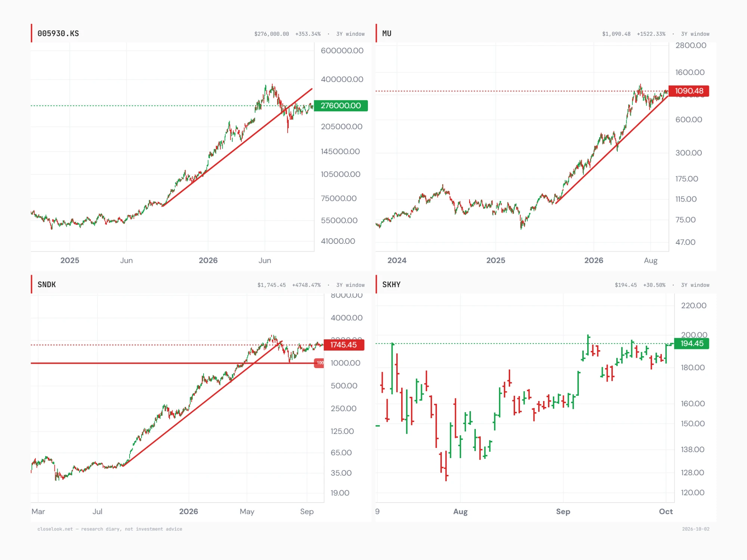Select the +353.34% change figure
The width and height of the screenshot is (747, 560).
(308, 34)
